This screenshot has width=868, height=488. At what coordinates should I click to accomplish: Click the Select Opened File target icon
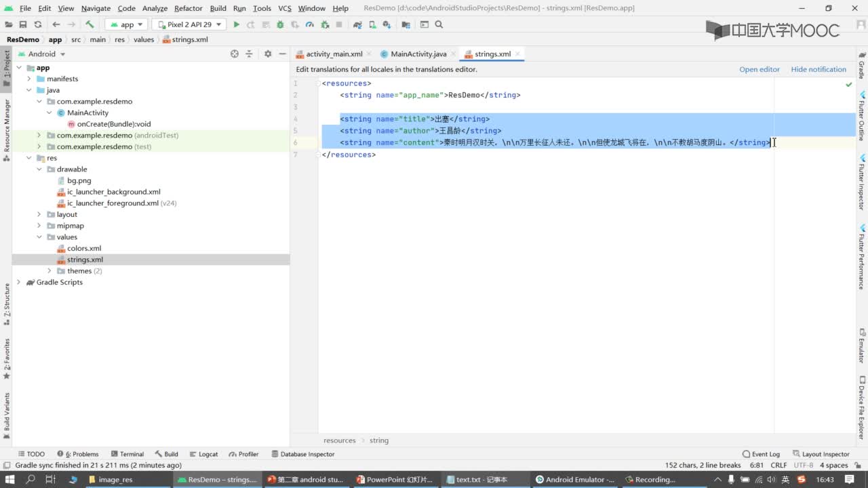coord(235,54)
